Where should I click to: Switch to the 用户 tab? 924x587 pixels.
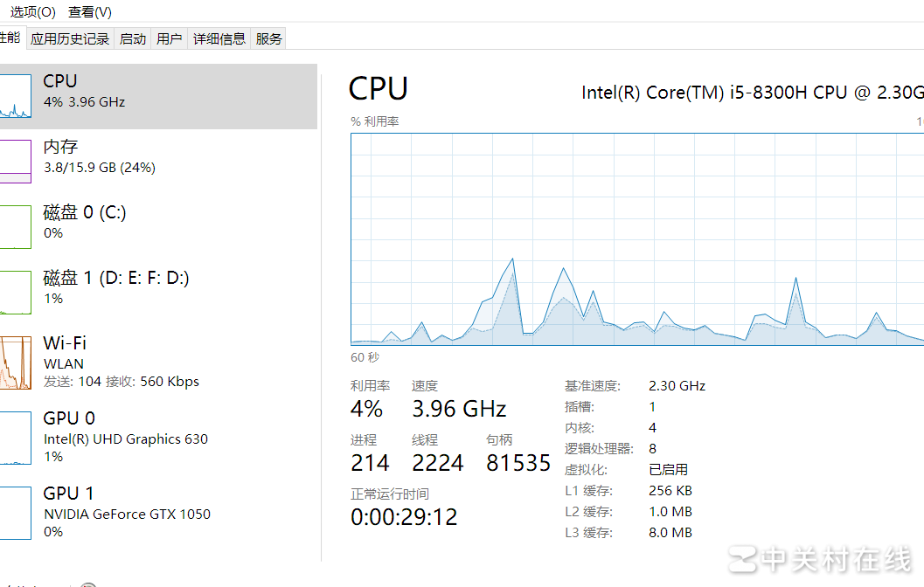[169, 38]
